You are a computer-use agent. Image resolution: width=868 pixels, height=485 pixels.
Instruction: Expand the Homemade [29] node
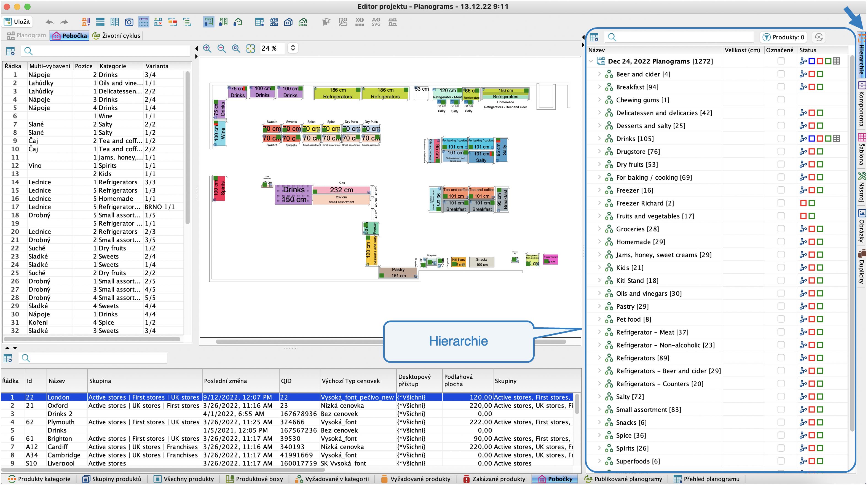(x=599, y=242)
